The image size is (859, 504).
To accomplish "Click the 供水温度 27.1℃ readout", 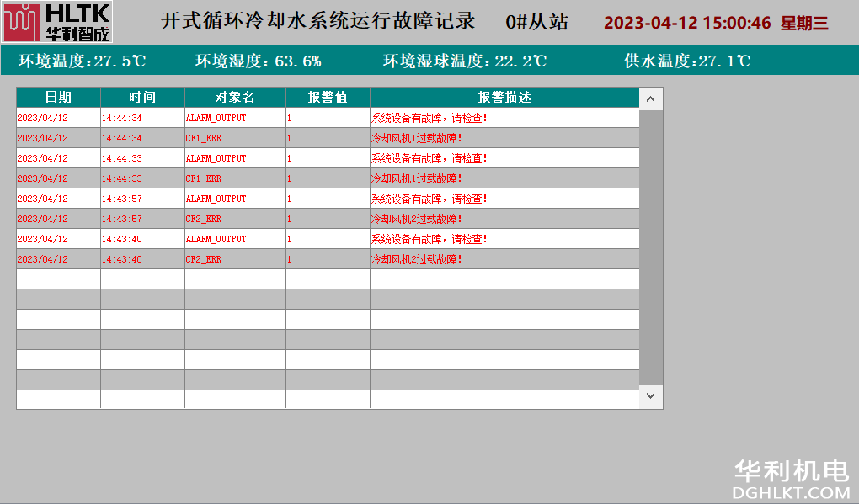I will tap(687, 61).
